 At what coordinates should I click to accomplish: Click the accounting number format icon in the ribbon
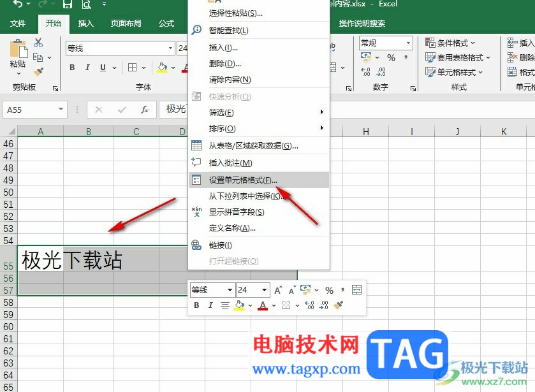pos(366,57)
